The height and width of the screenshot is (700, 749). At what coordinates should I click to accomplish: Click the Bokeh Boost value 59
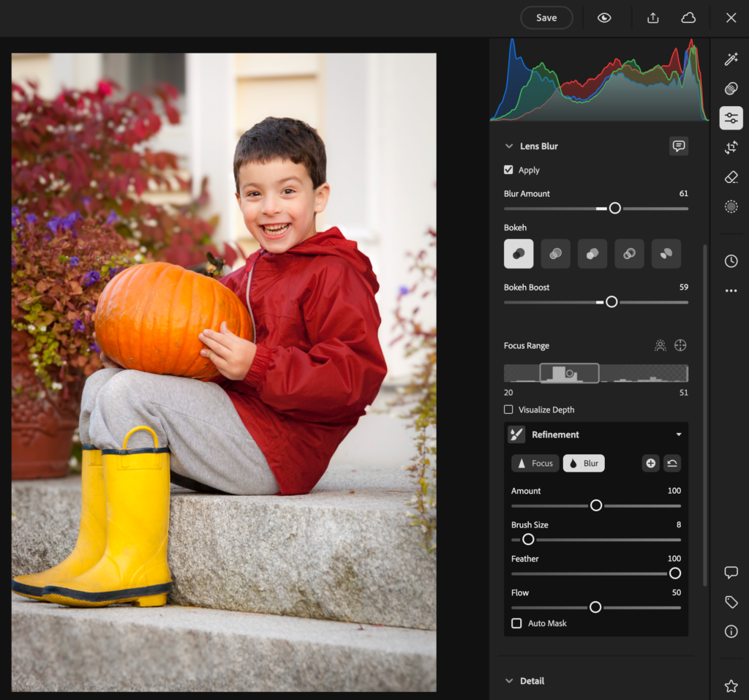(684, 287)
